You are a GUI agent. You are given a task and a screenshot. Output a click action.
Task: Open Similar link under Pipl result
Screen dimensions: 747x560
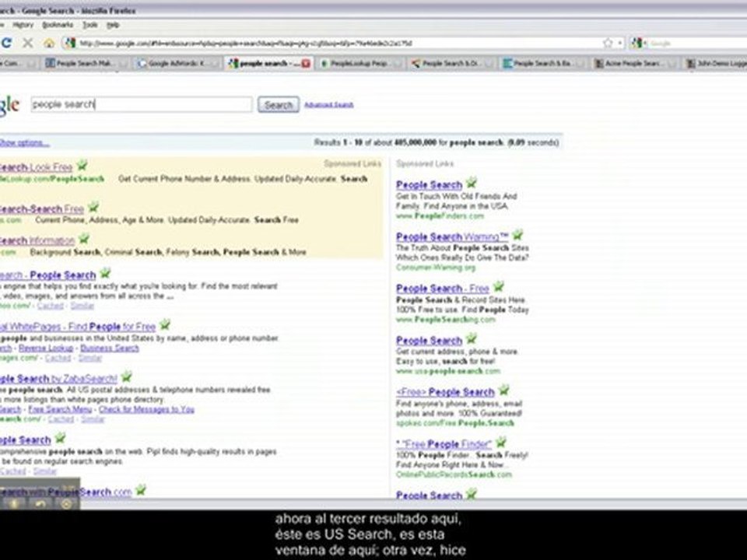click(x=45, y=471)
